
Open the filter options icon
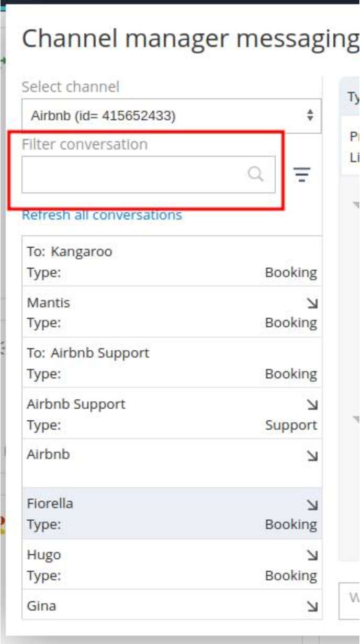point(301,174)
